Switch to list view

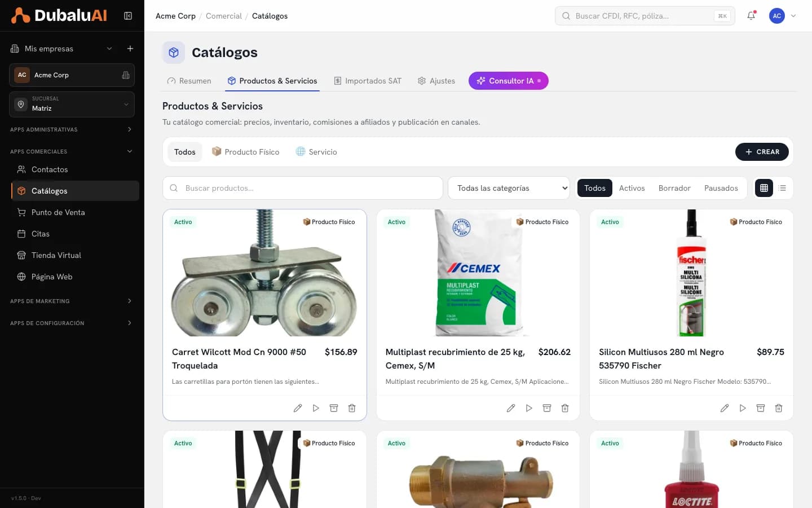tap(782, 188)
